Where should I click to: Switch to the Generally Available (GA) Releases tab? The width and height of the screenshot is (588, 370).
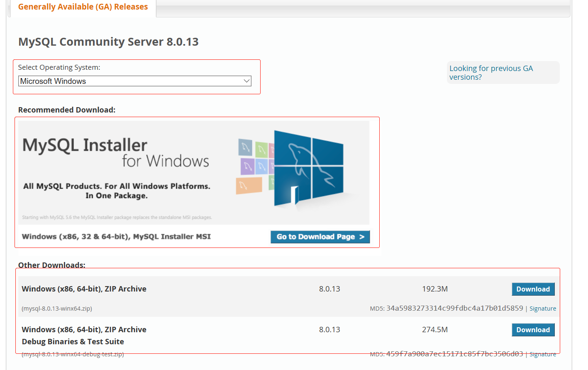(x=83, y=7)
